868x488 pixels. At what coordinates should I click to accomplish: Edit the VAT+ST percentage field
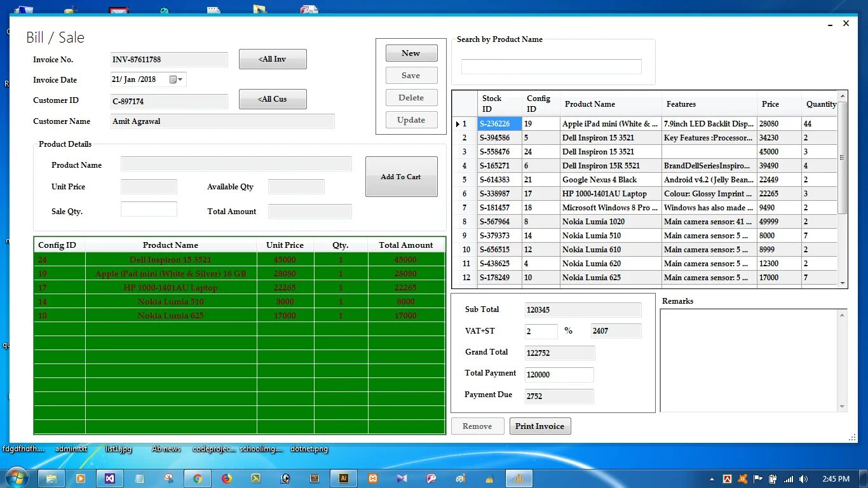point(541,331)
